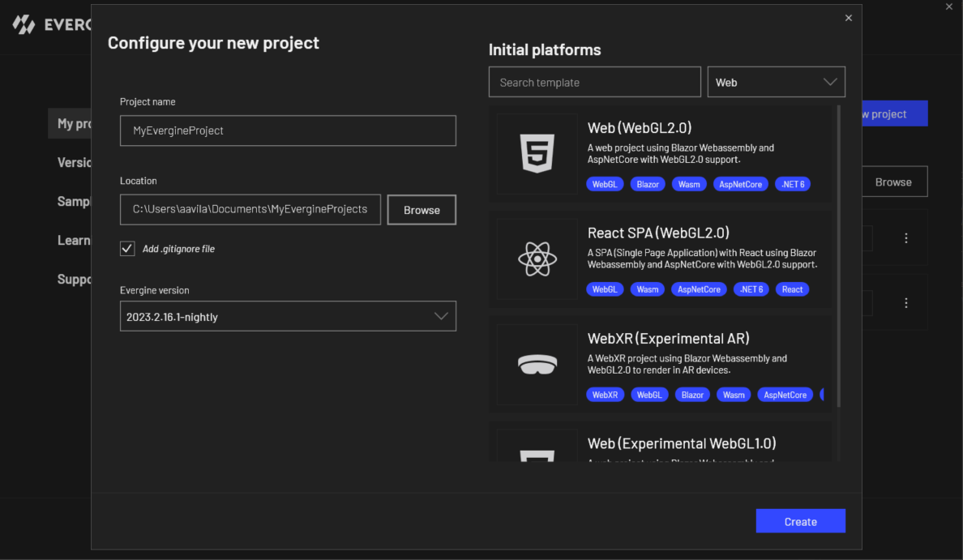Image resolution: width=963 pixels, height=560 pixels.
Task: Open the three-dot menu of the first project row
Action: 906,238
